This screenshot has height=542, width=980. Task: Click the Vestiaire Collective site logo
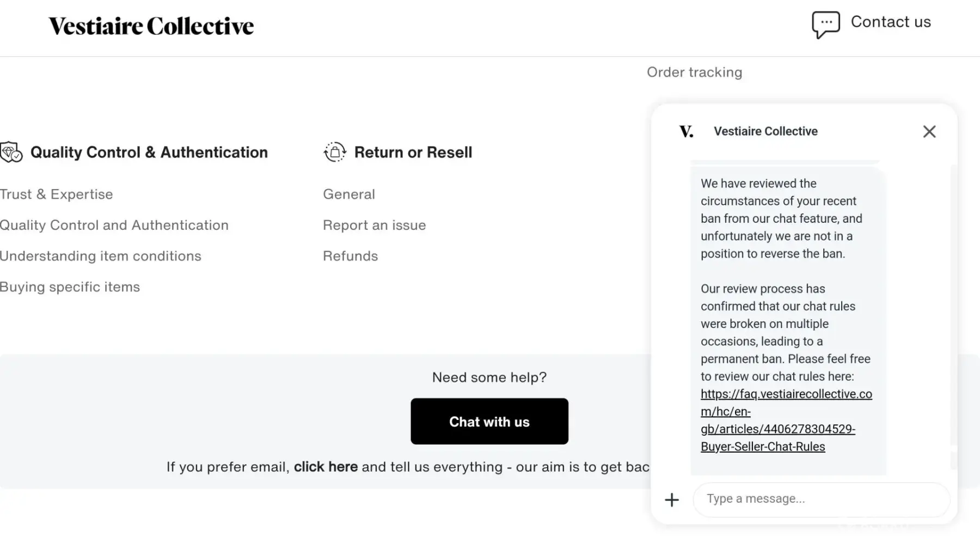151,26
